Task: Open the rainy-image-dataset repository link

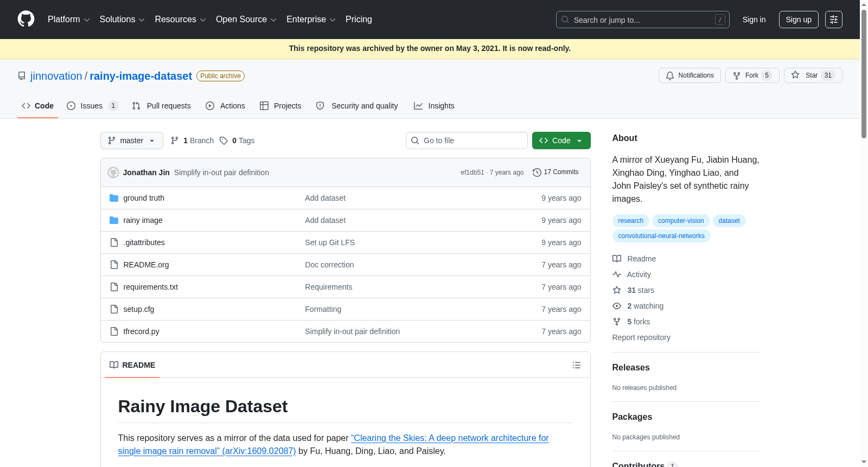Action: tap(141, 76)
